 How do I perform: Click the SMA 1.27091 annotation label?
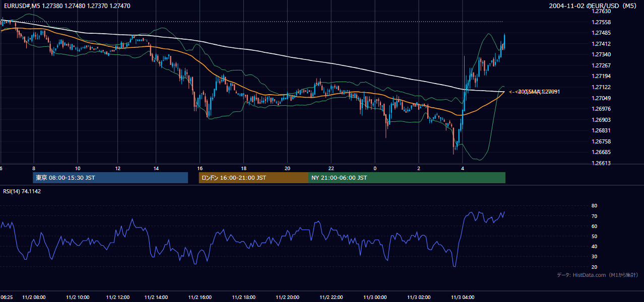click(x=534, y=92)
